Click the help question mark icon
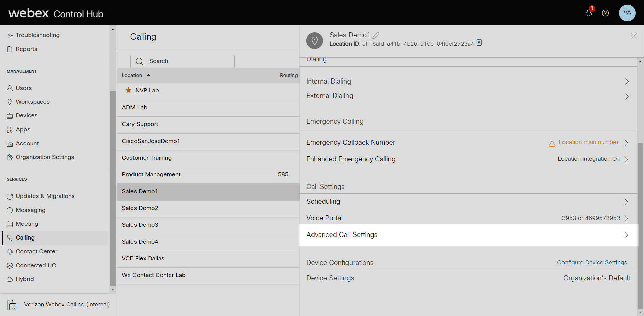Image resolution: width=644 pixels, height=316 pixels. (x=605, y=13)
